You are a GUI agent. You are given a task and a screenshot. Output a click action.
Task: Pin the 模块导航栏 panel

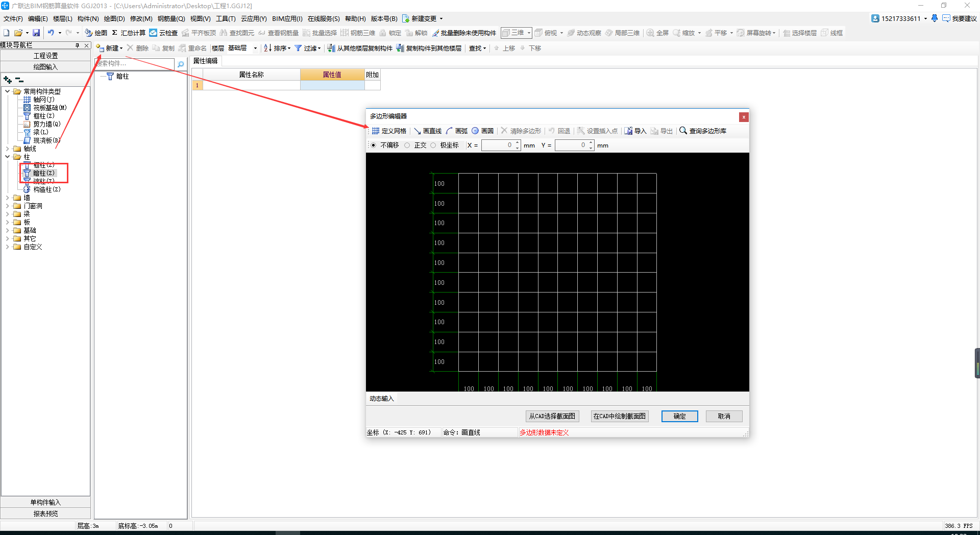pos(77,45)
